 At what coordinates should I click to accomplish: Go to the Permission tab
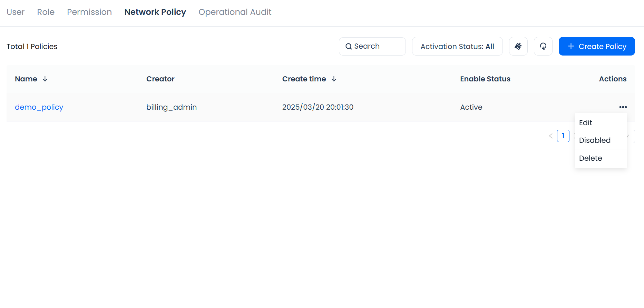tap(89, 12)
